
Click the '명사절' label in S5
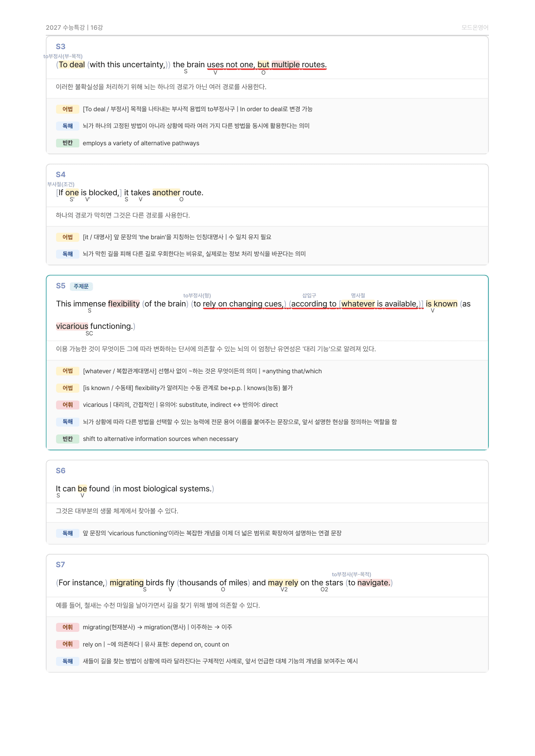[358, 296]
